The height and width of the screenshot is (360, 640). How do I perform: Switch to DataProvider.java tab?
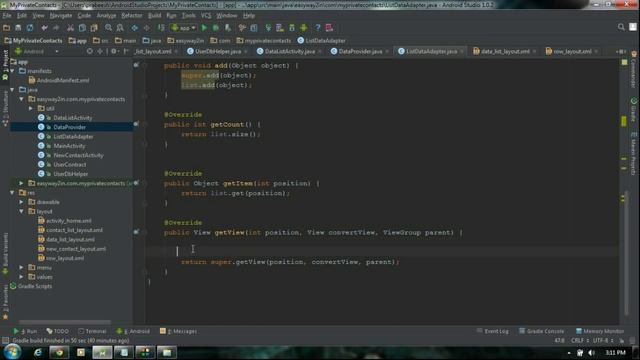(x=360, y=51)
